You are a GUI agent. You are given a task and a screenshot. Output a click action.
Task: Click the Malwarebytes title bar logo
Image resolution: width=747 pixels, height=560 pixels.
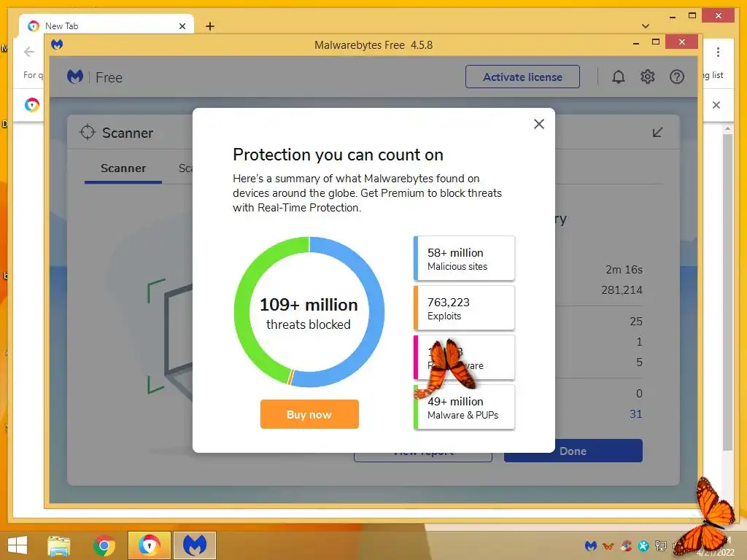tap(57, 44)
